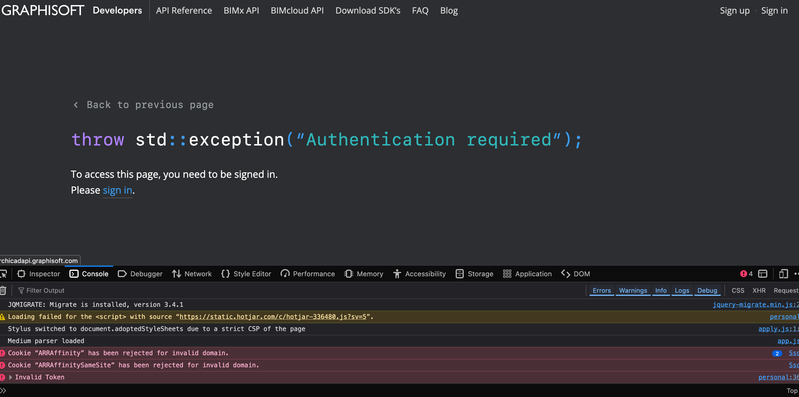Select iframe context picker icon

(x=763, y=274)
